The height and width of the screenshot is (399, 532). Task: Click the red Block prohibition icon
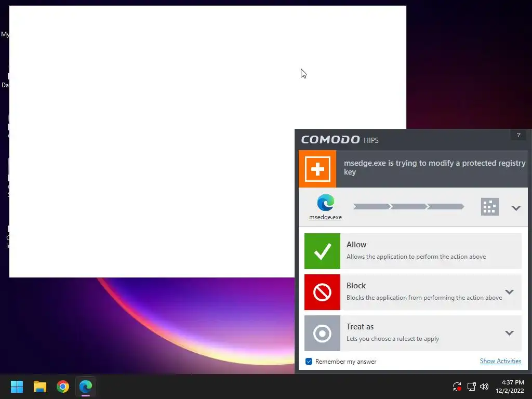pyautogui.click(x=322, y=292)
